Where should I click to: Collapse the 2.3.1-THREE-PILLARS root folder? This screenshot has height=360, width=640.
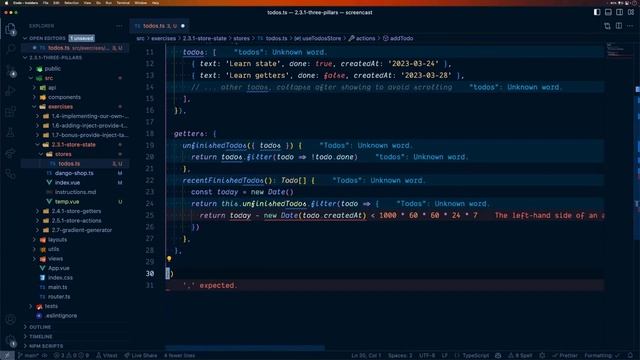pyautogui.click(x=55, y=58)
